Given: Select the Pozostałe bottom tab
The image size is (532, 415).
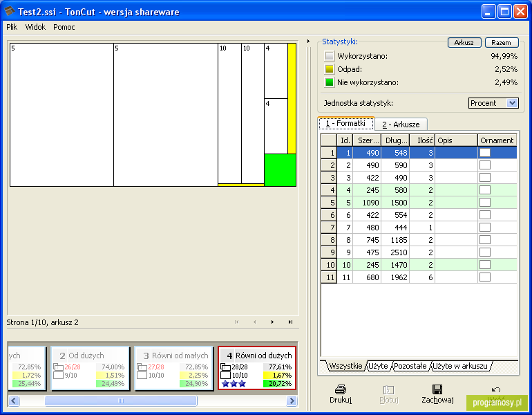Looking at the screenshot, I should click(x=410, y=366).
